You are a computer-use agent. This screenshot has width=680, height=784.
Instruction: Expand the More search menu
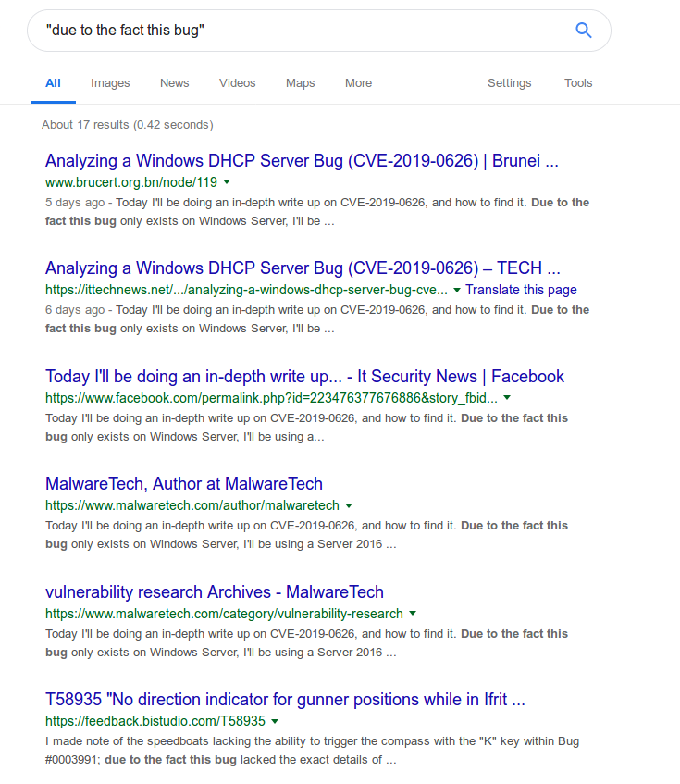358,83
